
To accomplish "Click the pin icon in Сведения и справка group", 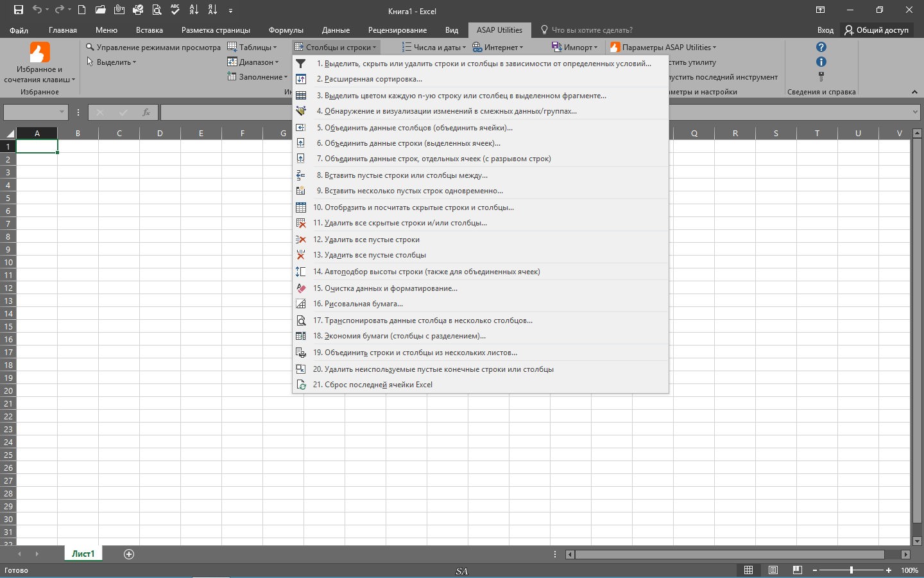I will 821,77.
